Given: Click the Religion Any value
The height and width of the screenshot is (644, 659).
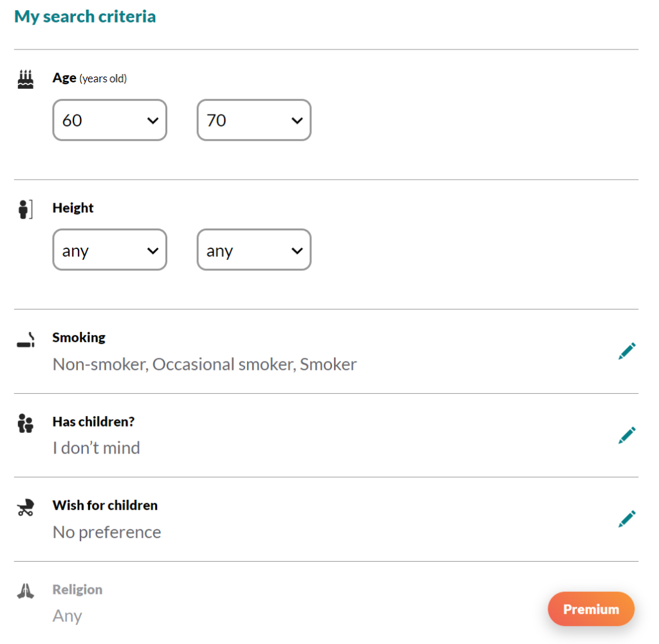Looking at the screenshot, I should [x=67, y=616].
